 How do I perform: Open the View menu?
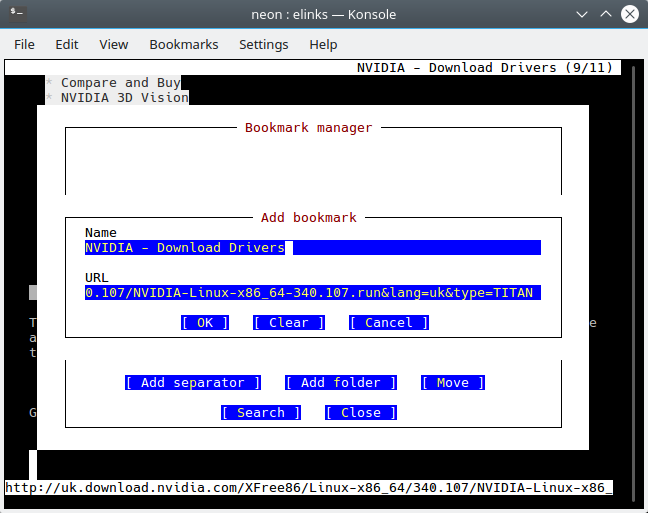coord(114,44)
